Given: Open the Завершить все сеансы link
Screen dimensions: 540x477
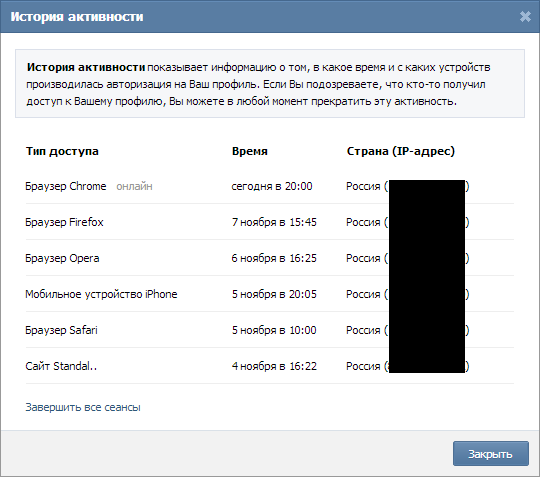Looking at the screenshot, I should (x=83, y=407).
